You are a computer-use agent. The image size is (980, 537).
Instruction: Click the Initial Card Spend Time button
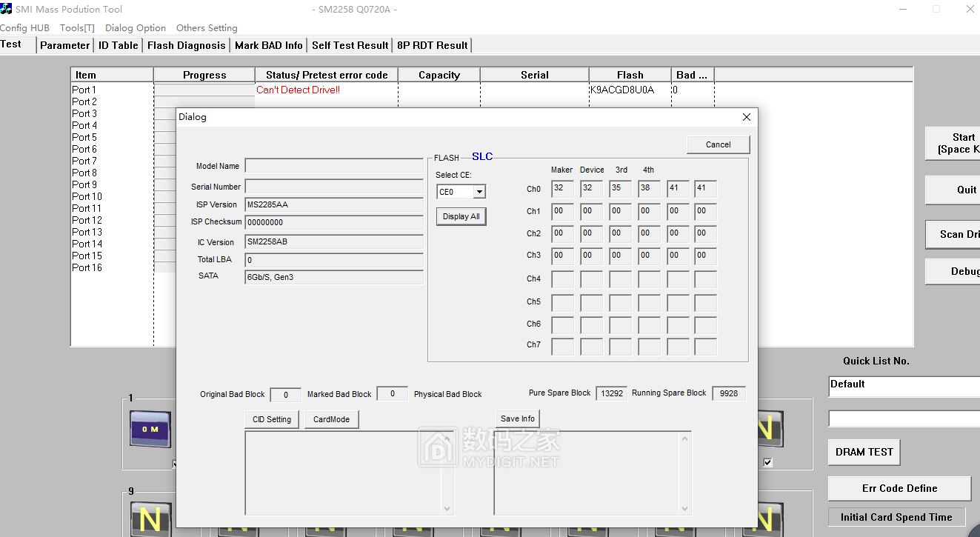pyautogui.click(x=896, y=517)
